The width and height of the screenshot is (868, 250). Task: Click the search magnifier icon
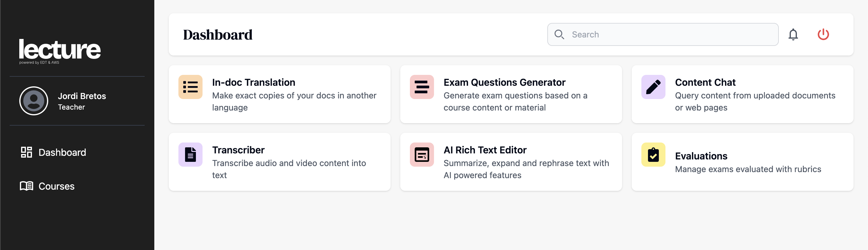559,34
